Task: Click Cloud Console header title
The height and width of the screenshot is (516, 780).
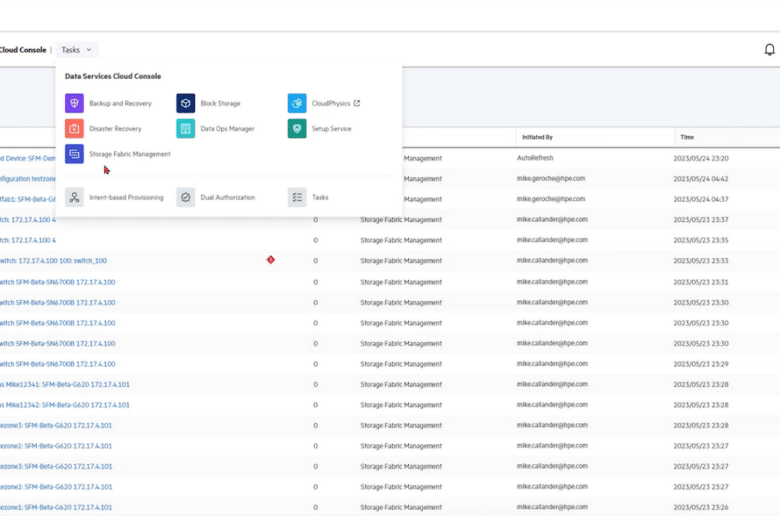Action: 23,50
